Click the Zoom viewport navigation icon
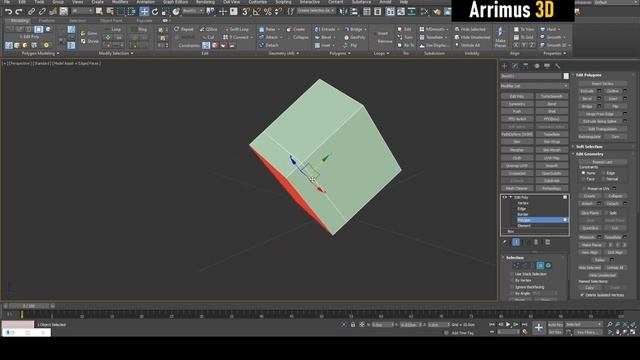This screenshot has height=360, width=640. (610, 324)
